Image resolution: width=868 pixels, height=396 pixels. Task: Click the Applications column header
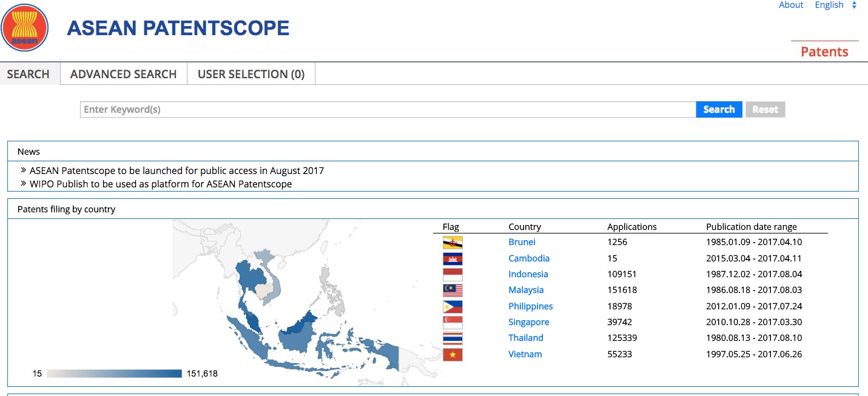click(x=632, y=227)
